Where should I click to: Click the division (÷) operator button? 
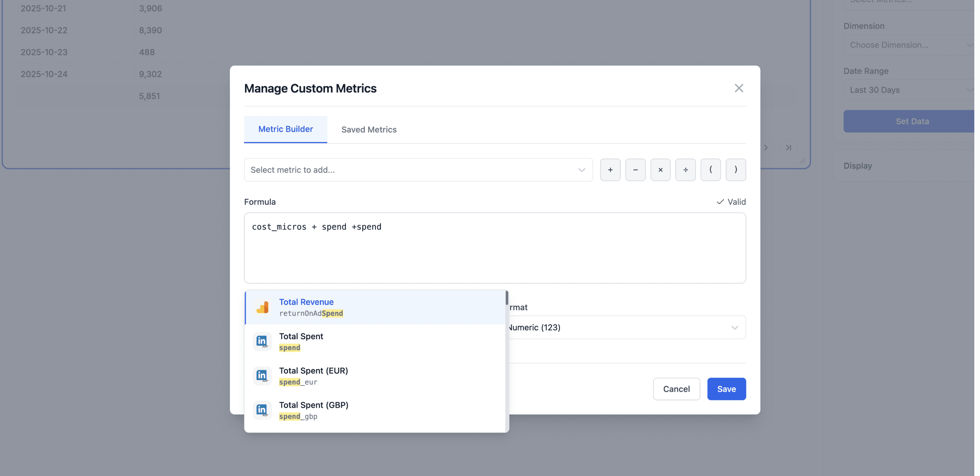pyautogui.click(x=685, y=170)
